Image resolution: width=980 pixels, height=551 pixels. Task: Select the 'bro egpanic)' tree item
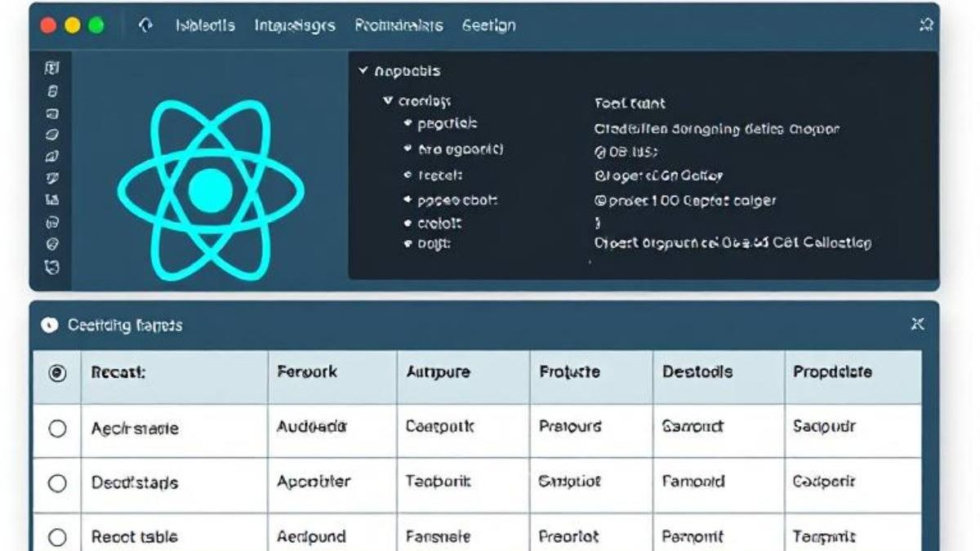click(x=461, y=149)
